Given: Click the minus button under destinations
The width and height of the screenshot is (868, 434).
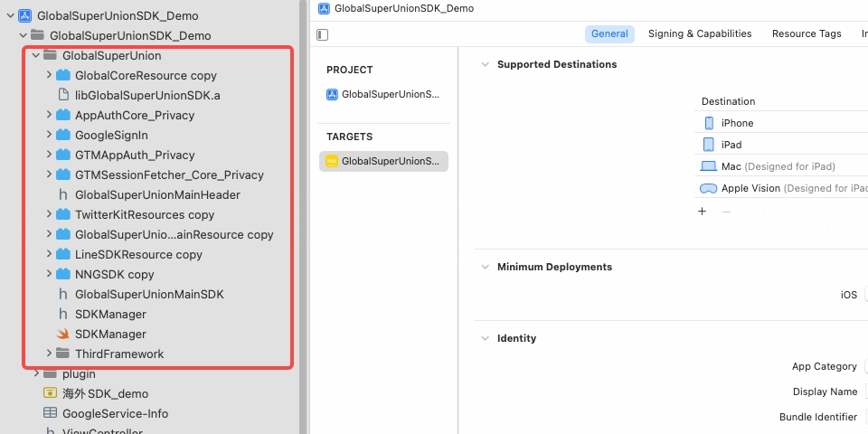Looking at the screenshot, I should coord(726,212).
